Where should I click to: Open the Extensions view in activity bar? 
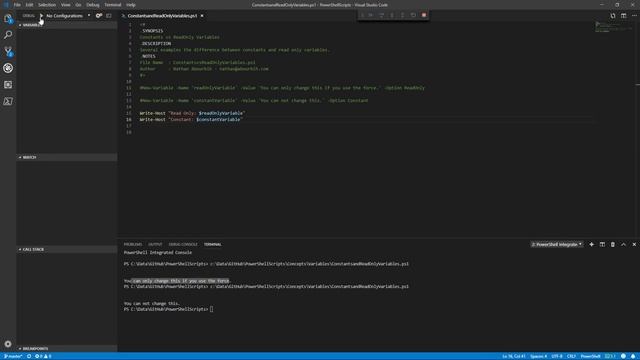[x=8, y=84]
